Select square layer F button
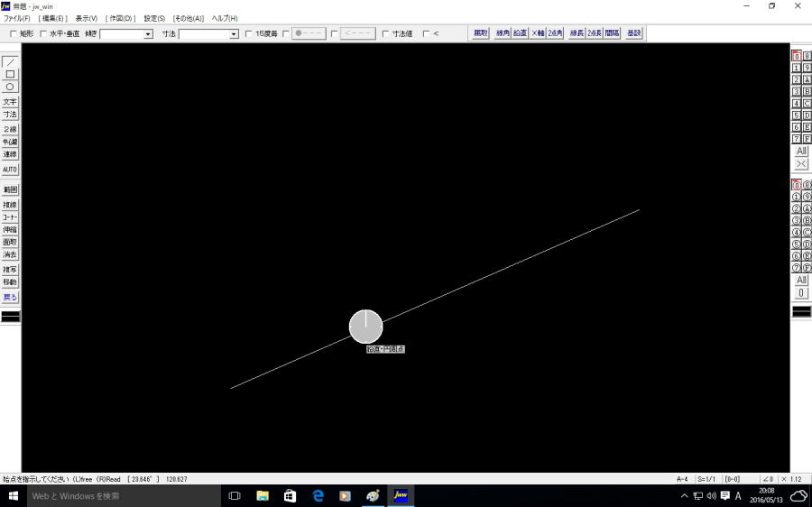Screen dimensions: 812x507 tap(807, 139)
